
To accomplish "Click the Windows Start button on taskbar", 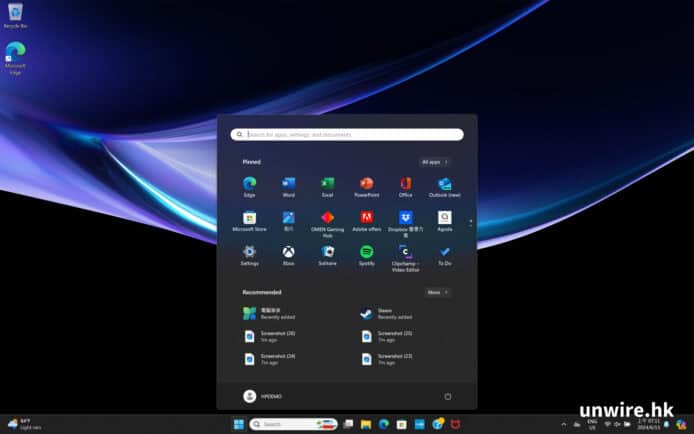I will [x=238, y=424].
